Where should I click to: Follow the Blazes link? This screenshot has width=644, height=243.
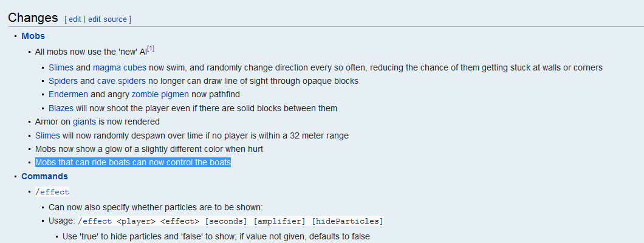[61, 108]
